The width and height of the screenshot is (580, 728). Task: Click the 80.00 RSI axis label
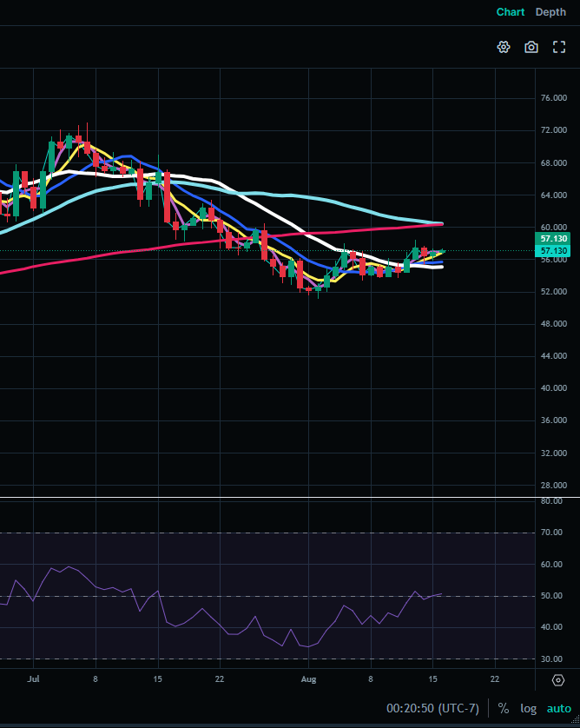point(551,501)
